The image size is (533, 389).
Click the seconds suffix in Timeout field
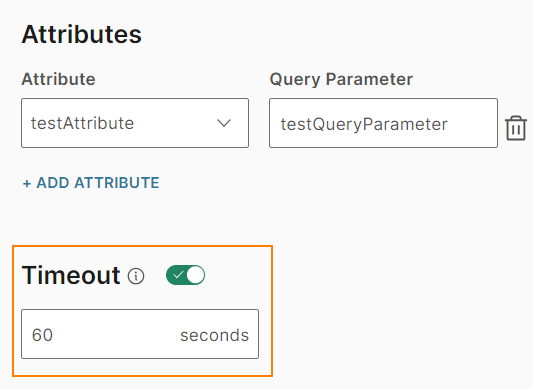coord(214,335)
